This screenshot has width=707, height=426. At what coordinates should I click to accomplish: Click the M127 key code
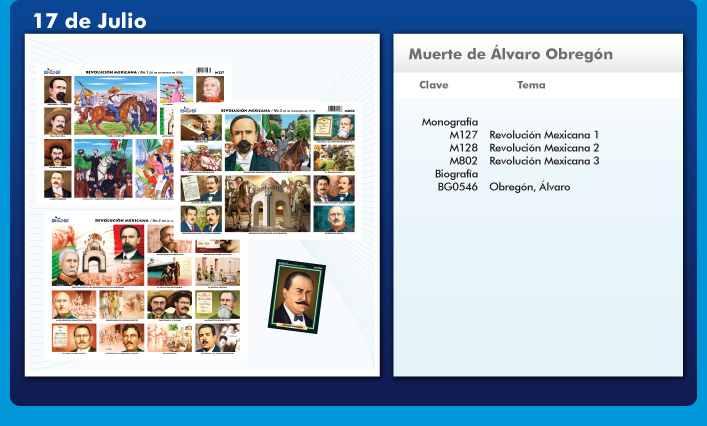463,134
